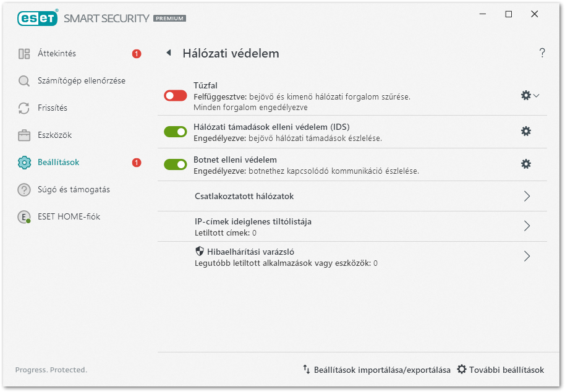The width and height of the screenshot is (565, 392).
Task: Open Hibaelhárítási varázsló via its chevron
Action: click(x=527, y=256)
